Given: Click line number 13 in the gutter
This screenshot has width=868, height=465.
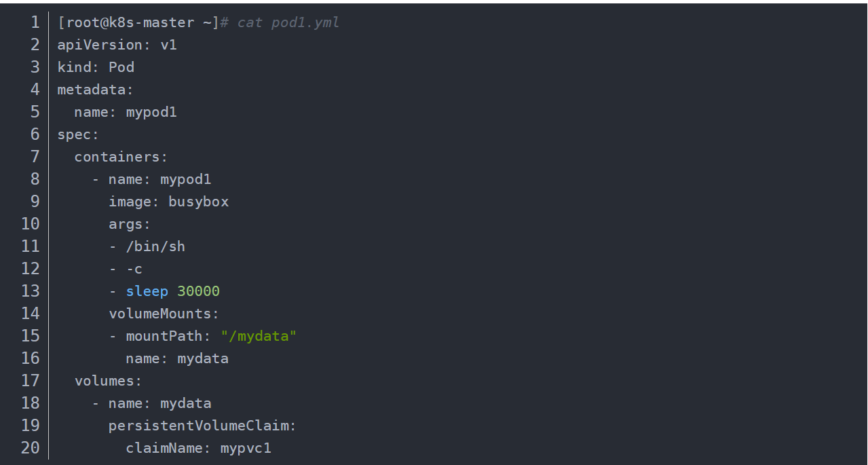Looking at the screenshot, I should pos(31,291).
